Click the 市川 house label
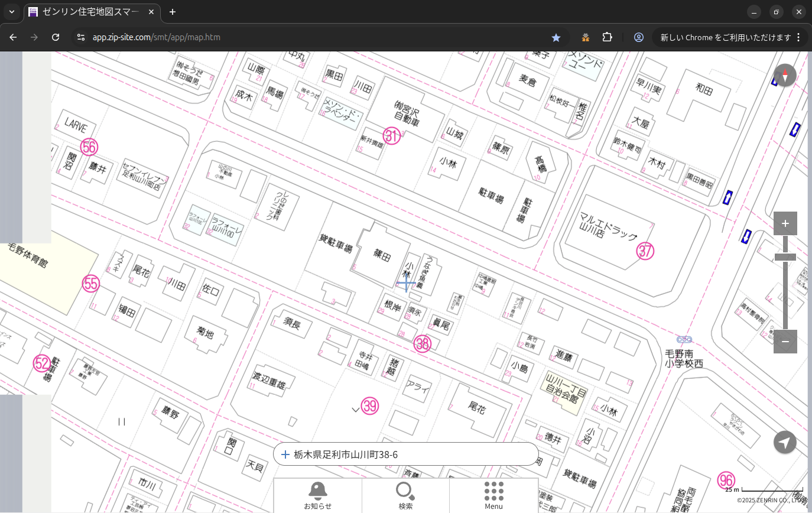The image size is (812, 513). (x=147, y=485)
